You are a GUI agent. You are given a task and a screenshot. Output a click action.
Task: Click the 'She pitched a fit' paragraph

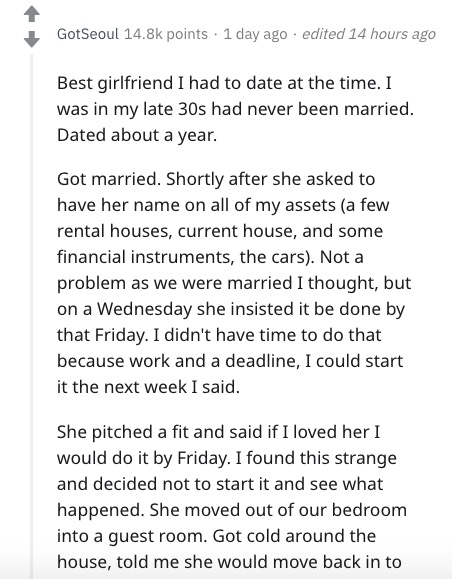pyautogui.click(x=232, y=497)
